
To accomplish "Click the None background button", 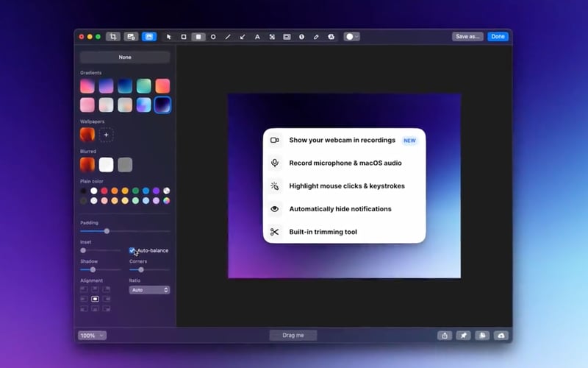I will click(x=125, y=57).
